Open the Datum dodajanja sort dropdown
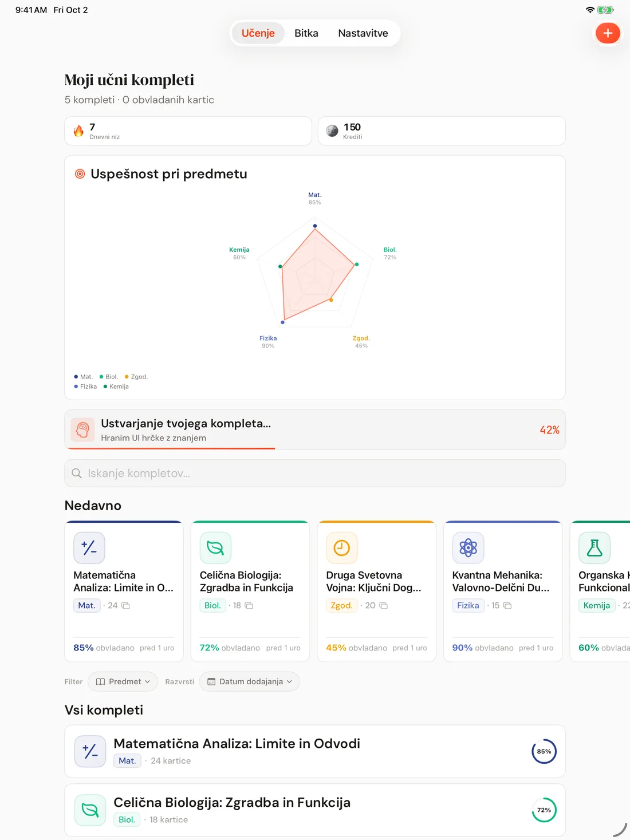The image size is (630, 840). (250, 681)
